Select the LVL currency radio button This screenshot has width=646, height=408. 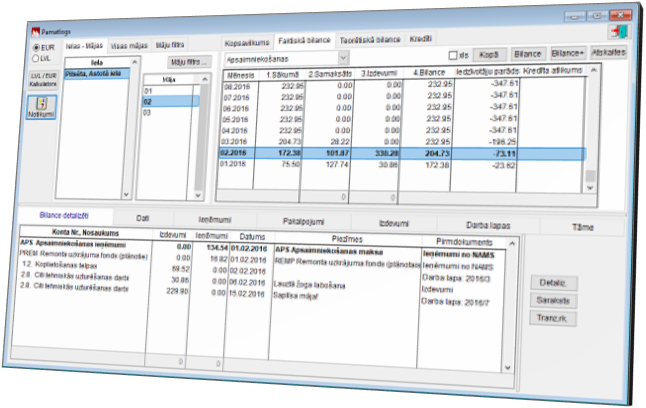37,57
